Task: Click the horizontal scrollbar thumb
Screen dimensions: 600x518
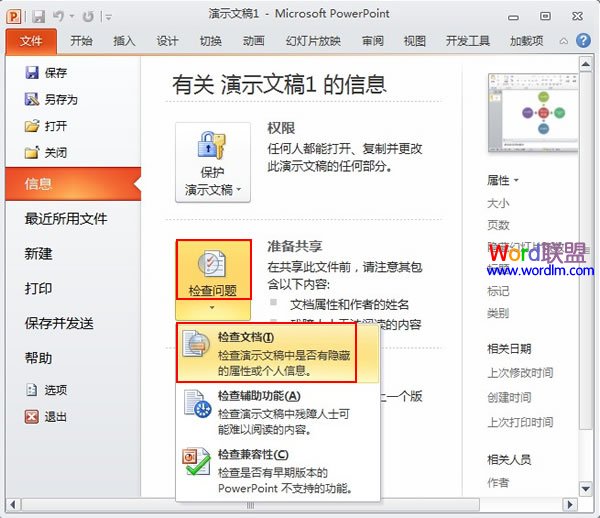Action: click(x=250, y=505)
